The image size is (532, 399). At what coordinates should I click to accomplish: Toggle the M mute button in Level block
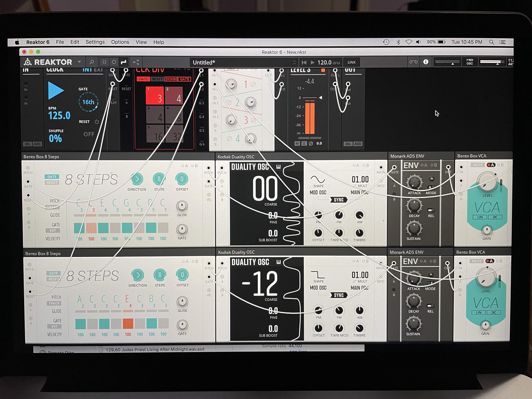click(x=297, y=144)
